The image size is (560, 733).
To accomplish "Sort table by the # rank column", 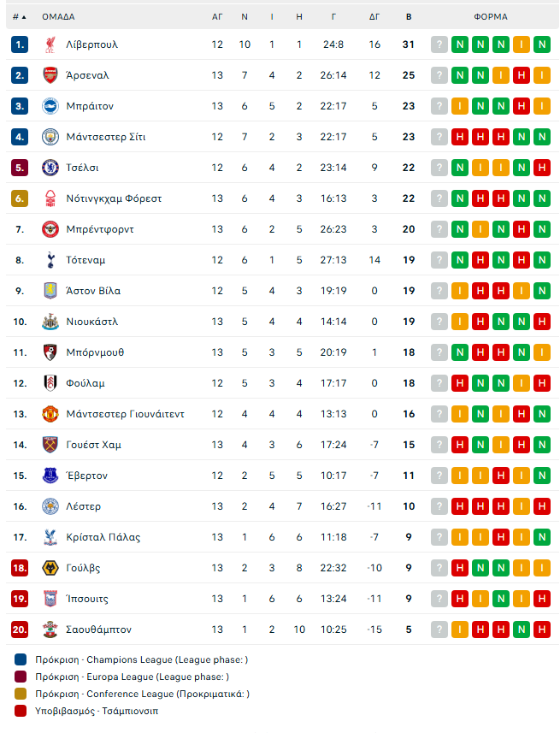I will [x=19, y=16].
